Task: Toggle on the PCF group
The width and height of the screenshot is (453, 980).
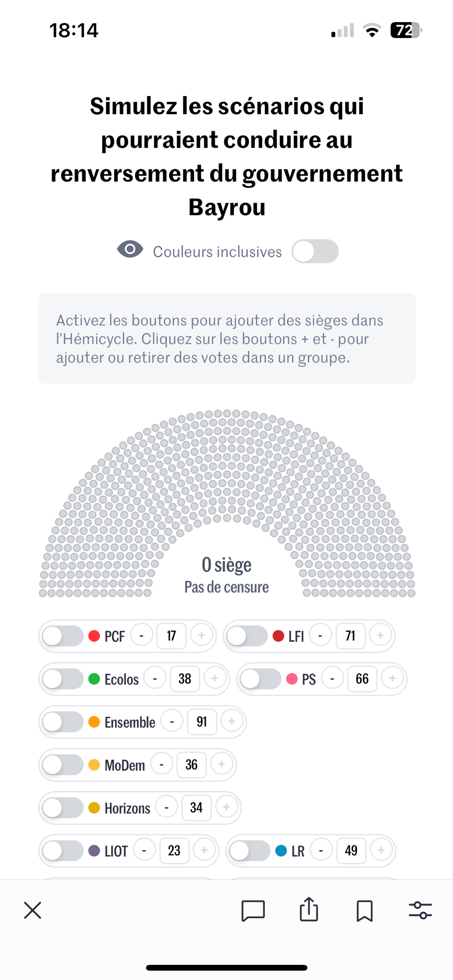Action: click(63, 636)
